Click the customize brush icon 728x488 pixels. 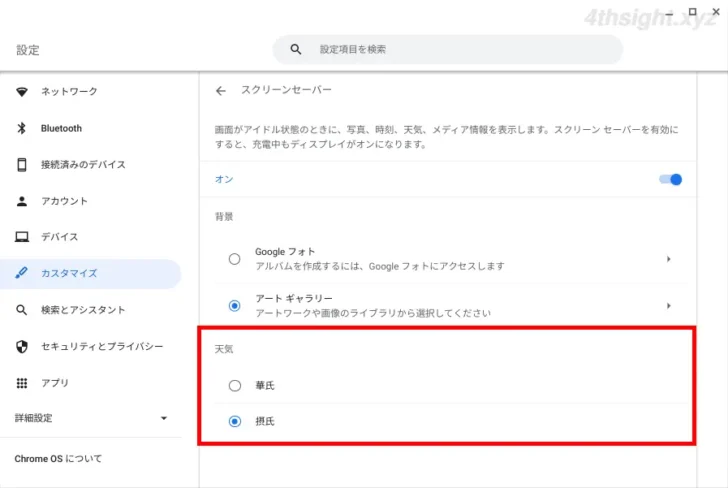click(x=21, y=273)
